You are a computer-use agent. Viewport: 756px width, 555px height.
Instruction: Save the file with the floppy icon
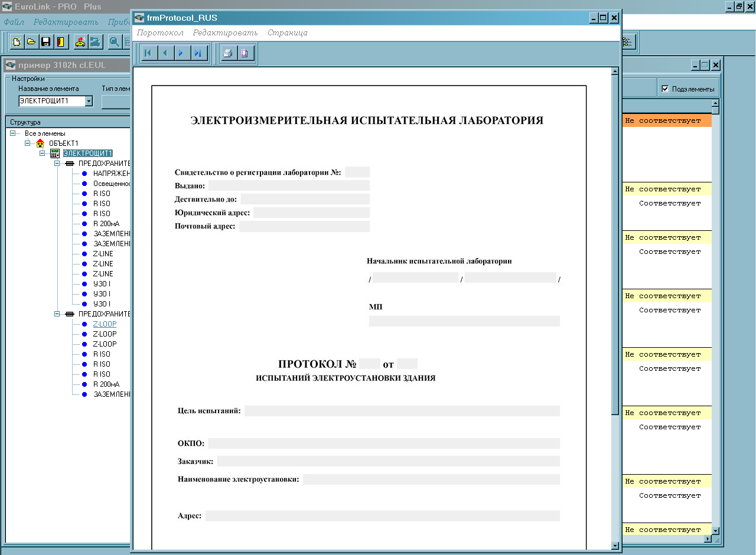(45, 42)
